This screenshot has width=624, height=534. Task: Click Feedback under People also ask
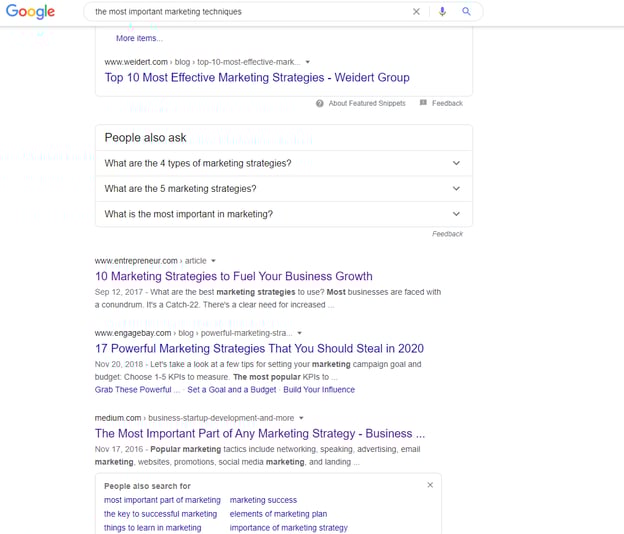click(x=447, y=234)
